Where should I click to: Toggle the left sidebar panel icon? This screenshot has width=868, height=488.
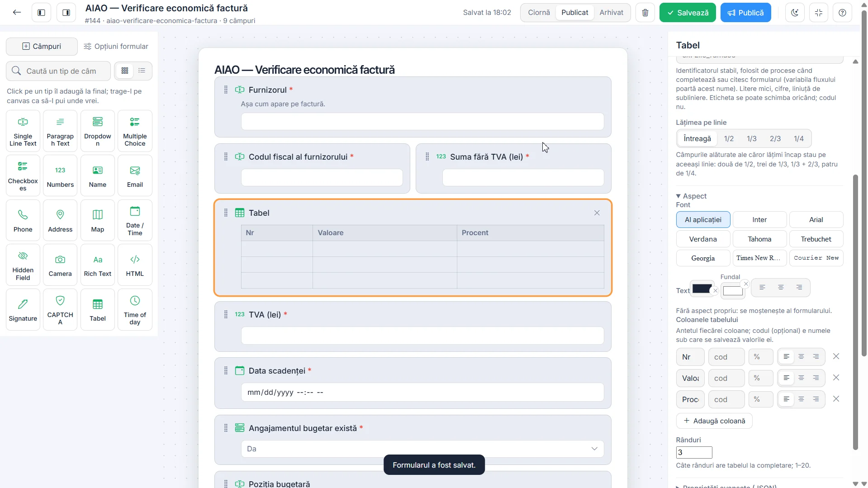pos(41,13)
